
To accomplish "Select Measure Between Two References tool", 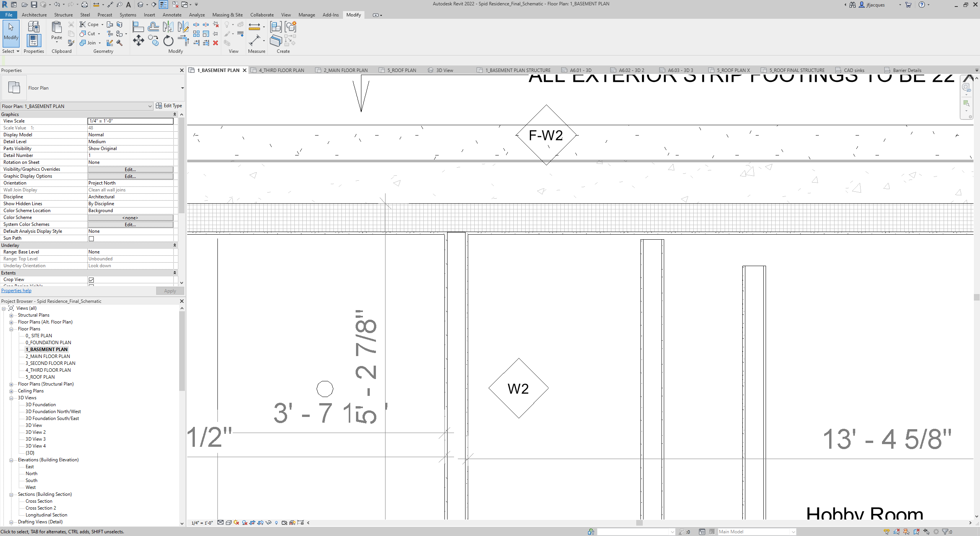I will coord(255,26).
